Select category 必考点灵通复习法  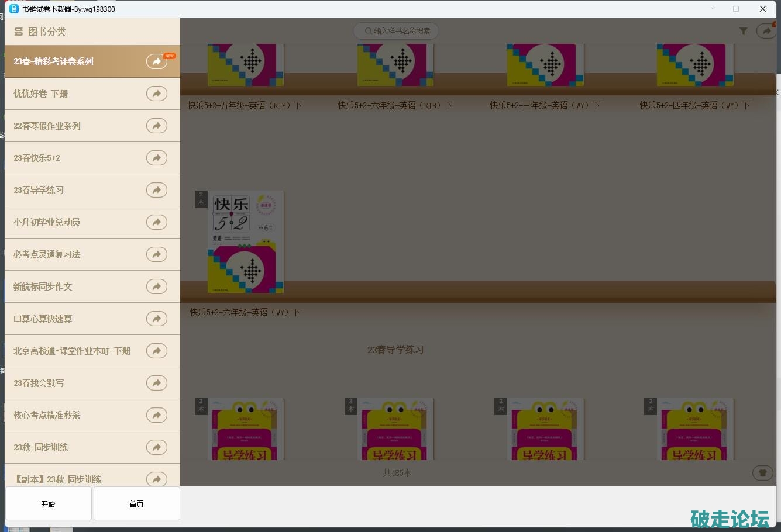pos(92,254)
